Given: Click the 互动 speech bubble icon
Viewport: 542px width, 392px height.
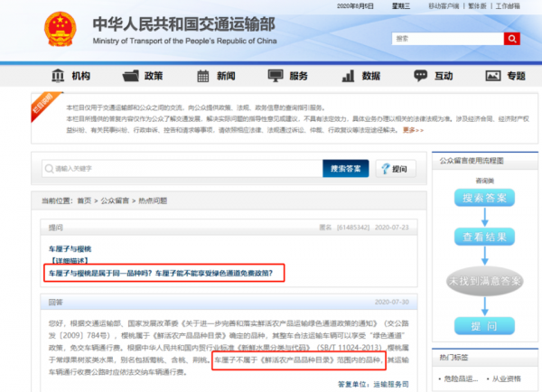Looking at the screenshot, I should point(421,75).
